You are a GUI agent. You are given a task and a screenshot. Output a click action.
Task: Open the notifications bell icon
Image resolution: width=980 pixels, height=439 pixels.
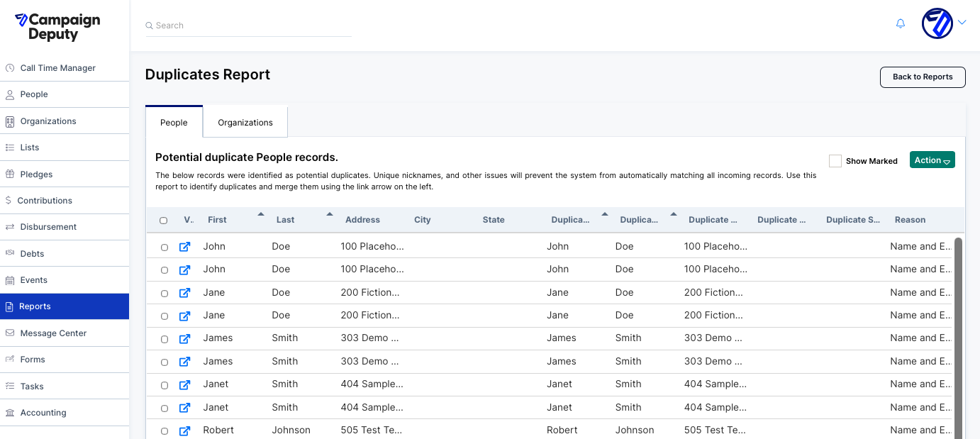901,23
